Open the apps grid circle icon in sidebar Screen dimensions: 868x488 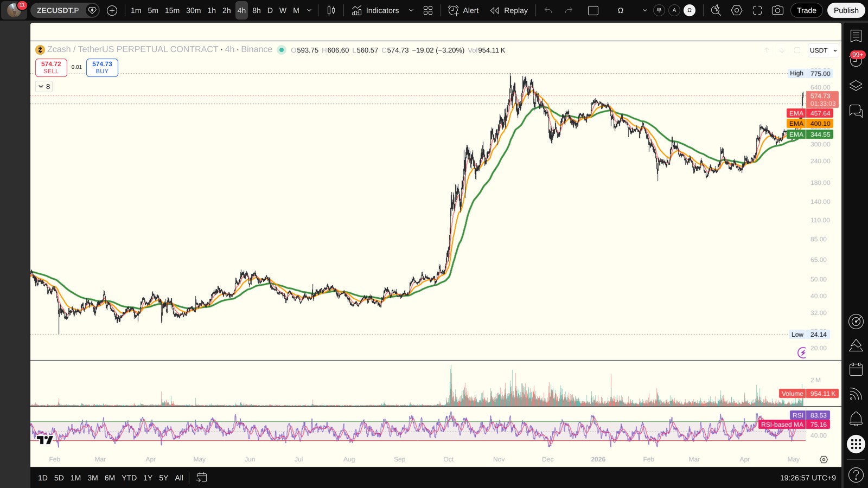[x=856, y=444]
